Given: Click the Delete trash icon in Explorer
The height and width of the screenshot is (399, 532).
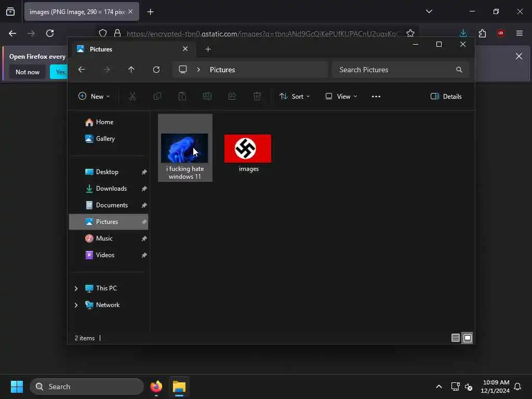Looking at the screenshot, I should point(257,97).
